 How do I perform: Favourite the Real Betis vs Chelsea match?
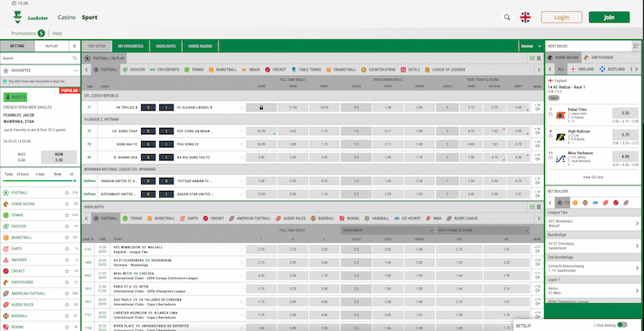tap(242, 275)
